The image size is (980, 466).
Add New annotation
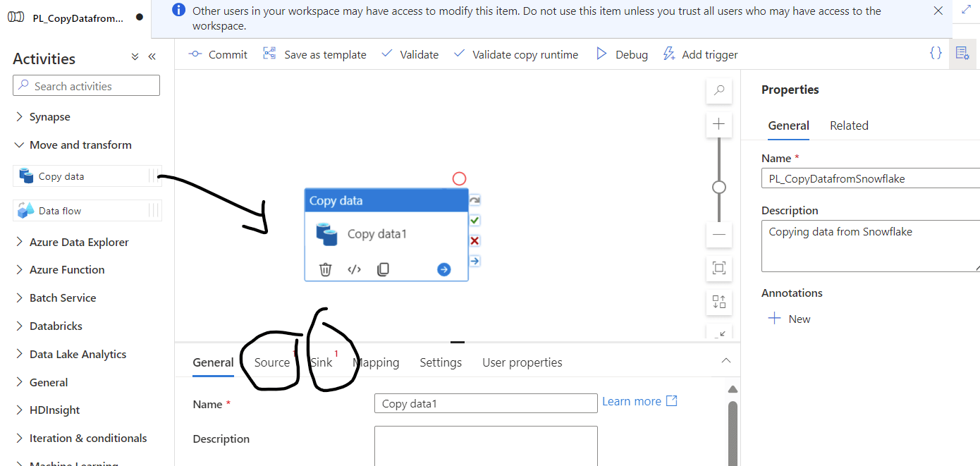[x=789, y=319]
